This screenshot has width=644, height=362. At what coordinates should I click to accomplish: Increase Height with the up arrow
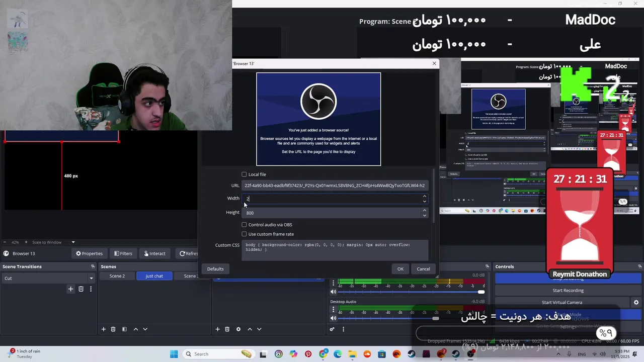pos(425,210)
